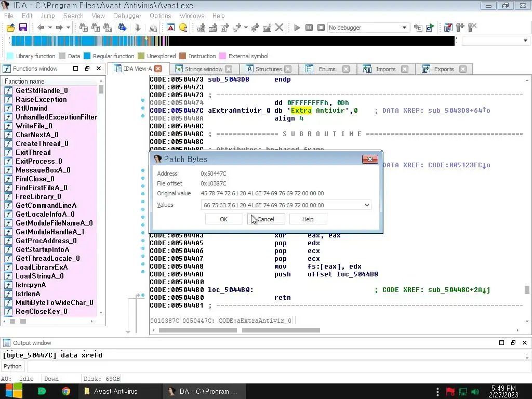
Task: Open the Options menu
Action: 161,16
